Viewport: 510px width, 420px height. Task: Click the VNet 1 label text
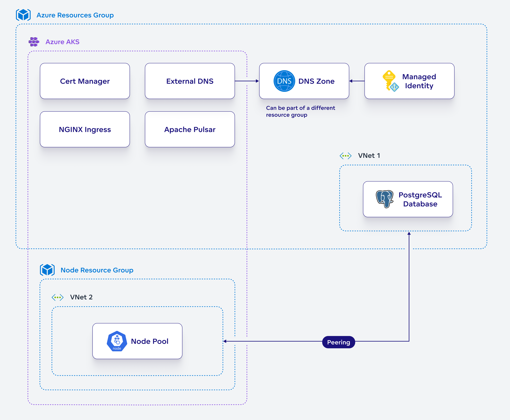click(x=369, y=156)
